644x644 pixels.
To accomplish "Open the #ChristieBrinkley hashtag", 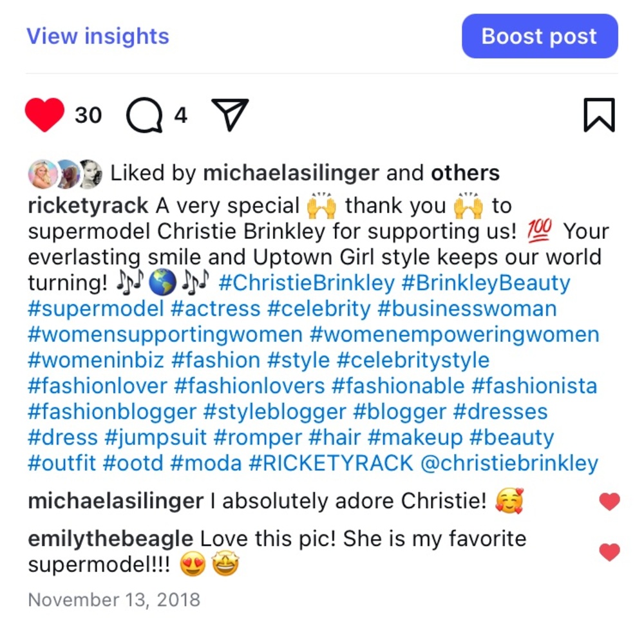I will point(307,283).
